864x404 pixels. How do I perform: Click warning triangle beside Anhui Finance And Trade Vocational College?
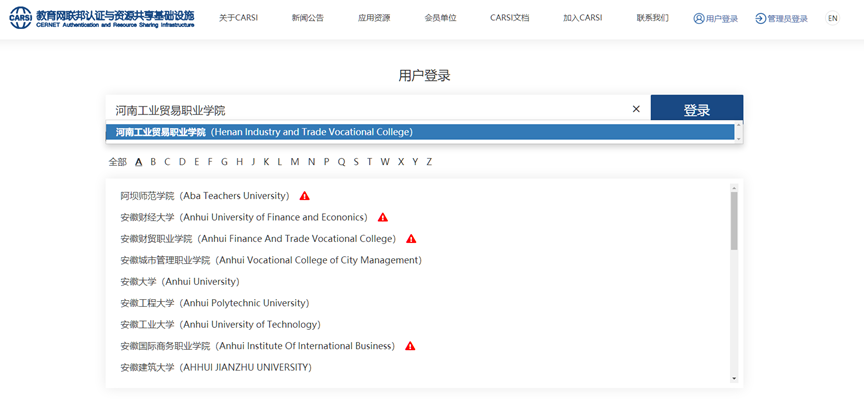click(x=411, y=239)
